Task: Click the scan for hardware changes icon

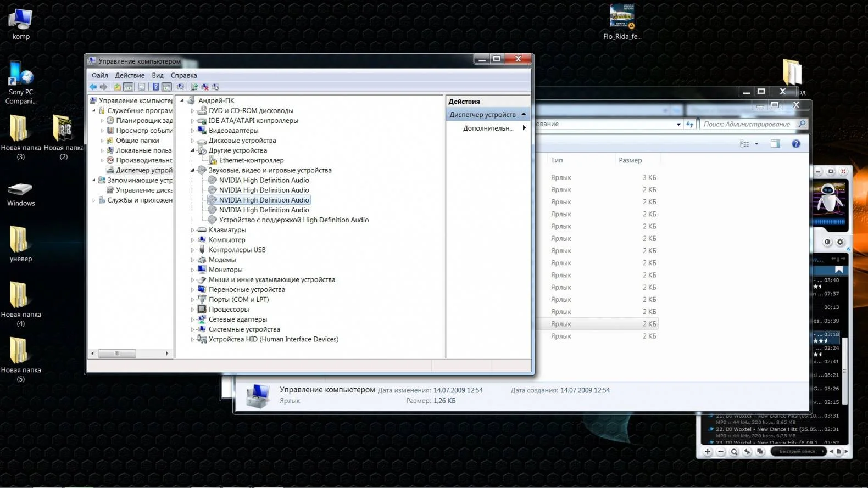Action: point(180,87)
